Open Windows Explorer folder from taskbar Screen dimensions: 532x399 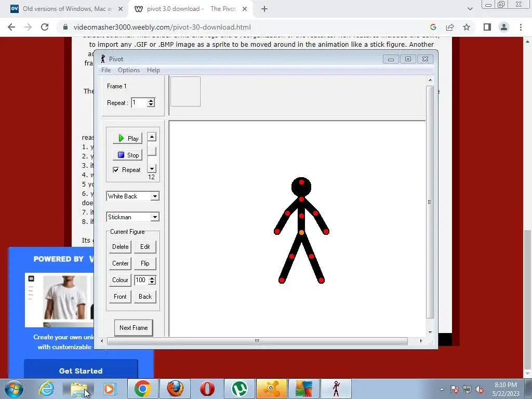click(x=79, y=389)
